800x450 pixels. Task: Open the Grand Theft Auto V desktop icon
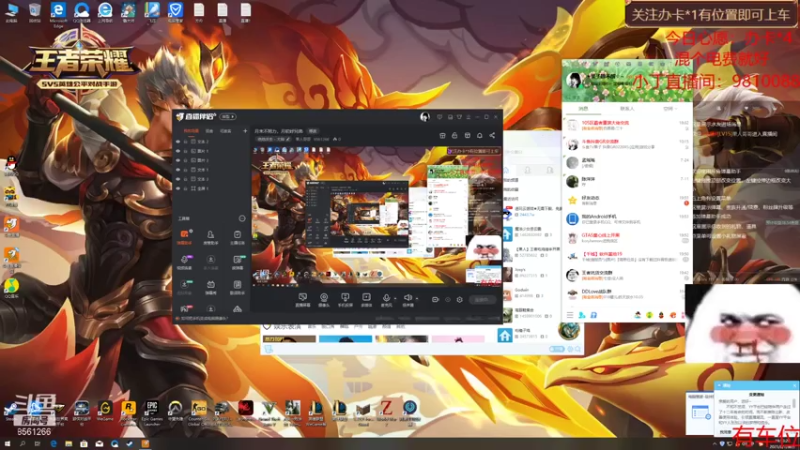(269, 412)
